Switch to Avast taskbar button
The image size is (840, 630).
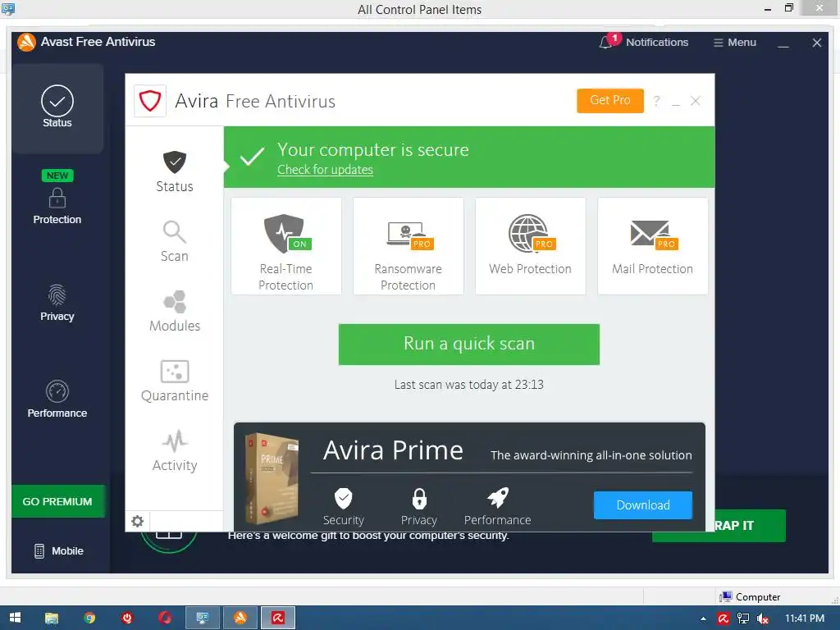[240, 618]
